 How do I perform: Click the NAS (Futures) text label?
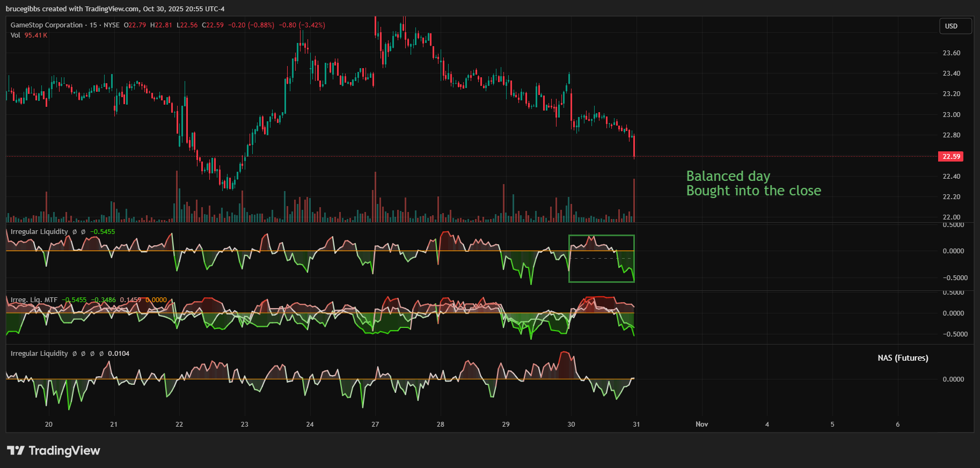[x=903, y=358]
